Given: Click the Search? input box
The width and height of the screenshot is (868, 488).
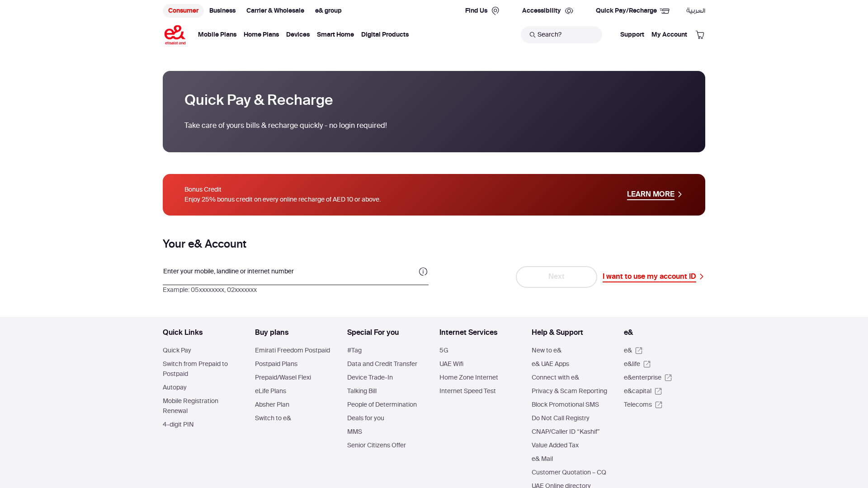Looking at the screenshot, I should pos(561,35).
